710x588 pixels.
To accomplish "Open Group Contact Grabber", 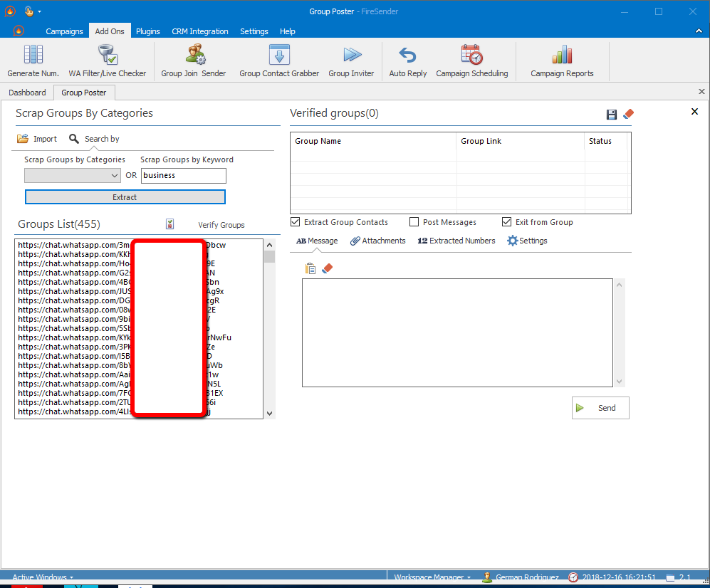I will pos(279,61).
